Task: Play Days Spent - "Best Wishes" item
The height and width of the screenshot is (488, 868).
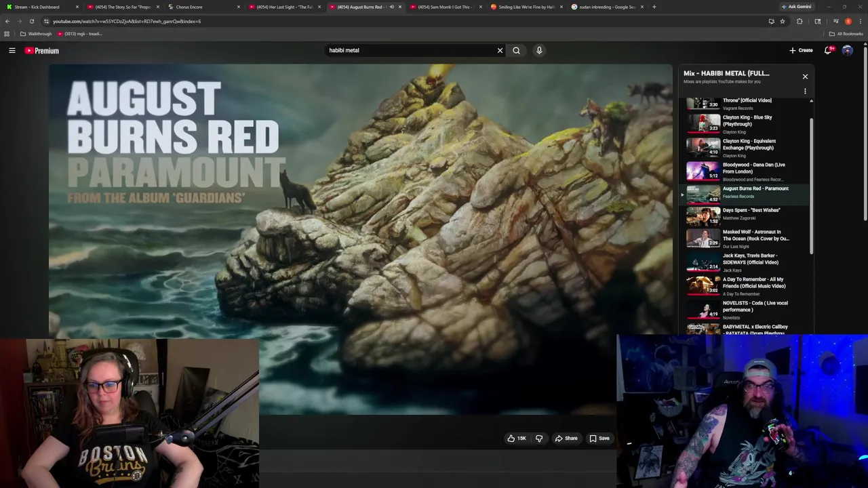Action: point(745,216)
